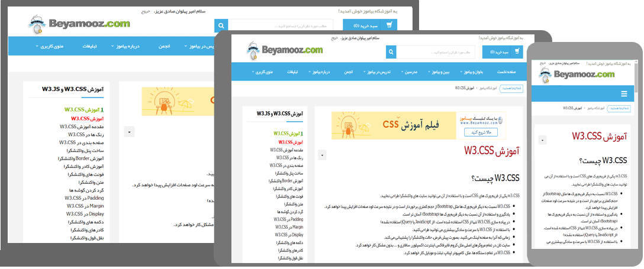Click the خروج logout link on the desktop screen
The width and height of the screenshot is (644, 269).
[x=146, y=11]
